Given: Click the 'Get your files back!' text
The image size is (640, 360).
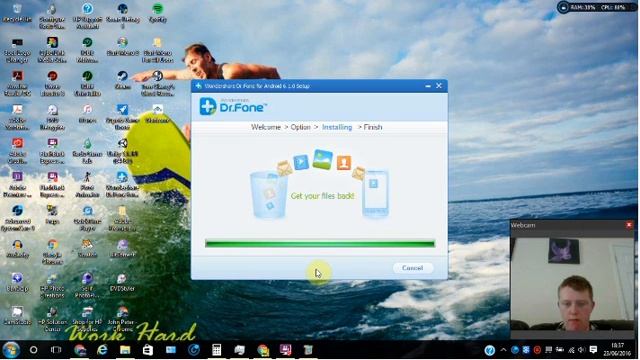Looking at the screenshot, I should point(322,196).
